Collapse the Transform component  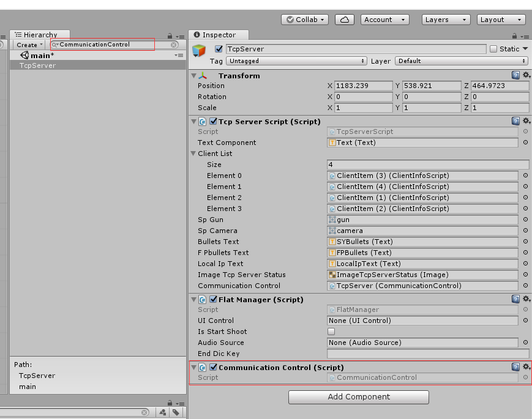(193, 76)
